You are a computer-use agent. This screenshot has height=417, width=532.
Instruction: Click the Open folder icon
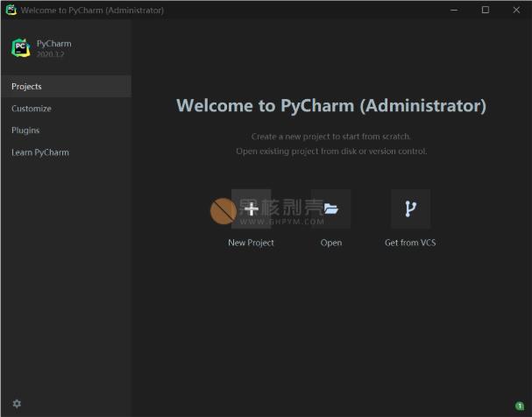tap(330, 208)
